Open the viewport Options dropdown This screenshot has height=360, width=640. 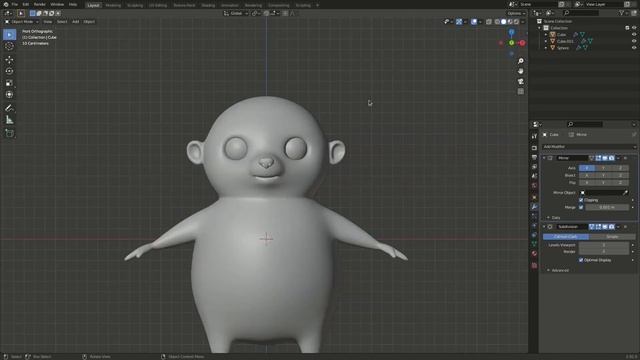coord(516,13)
